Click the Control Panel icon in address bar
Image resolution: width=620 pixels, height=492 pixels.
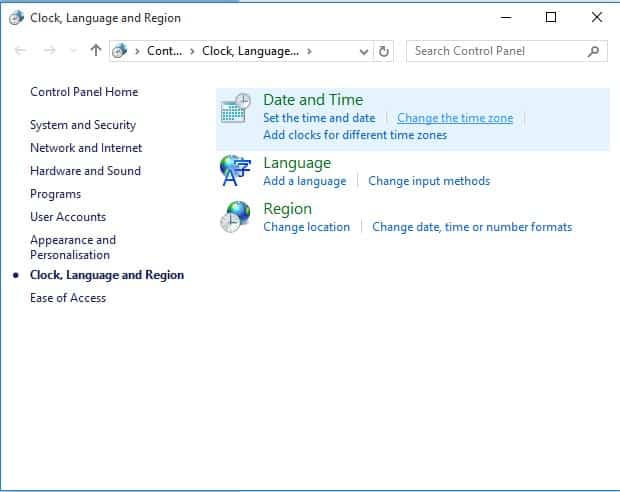[x=119, y=51]
